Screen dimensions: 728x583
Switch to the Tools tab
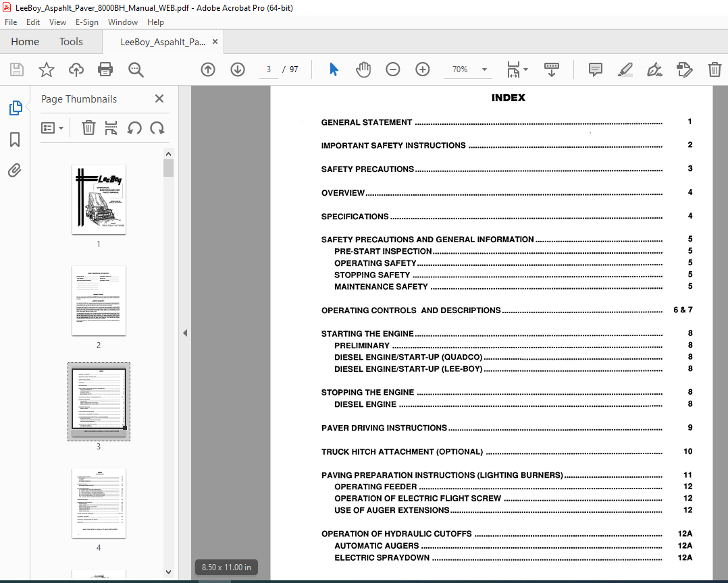71,42
